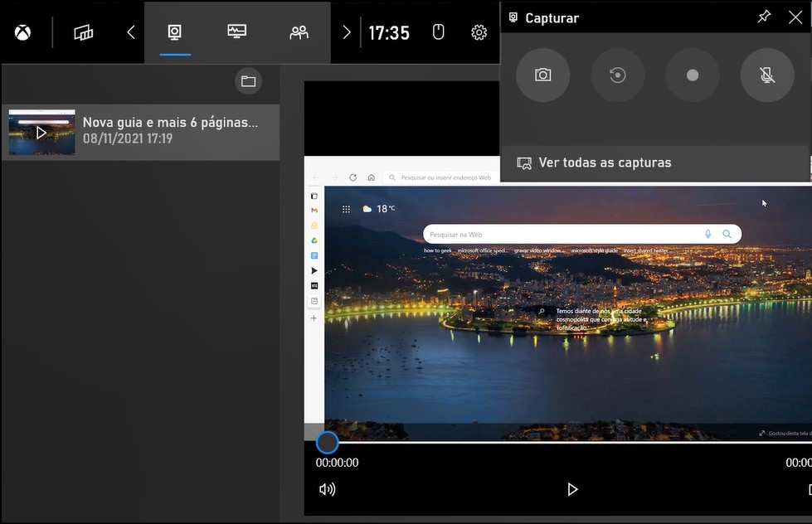Click the speaker volume icon below the video

point(327,489)
